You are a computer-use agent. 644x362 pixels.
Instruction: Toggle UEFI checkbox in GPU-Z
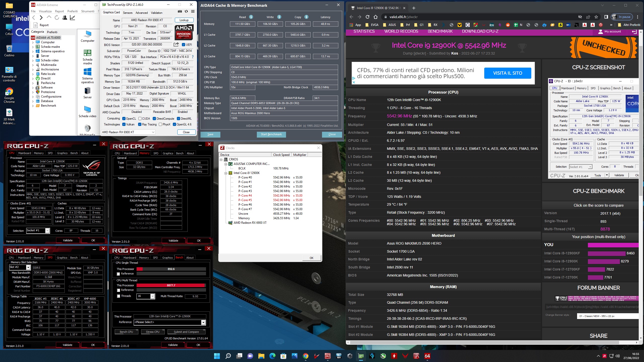click(184, 45)
